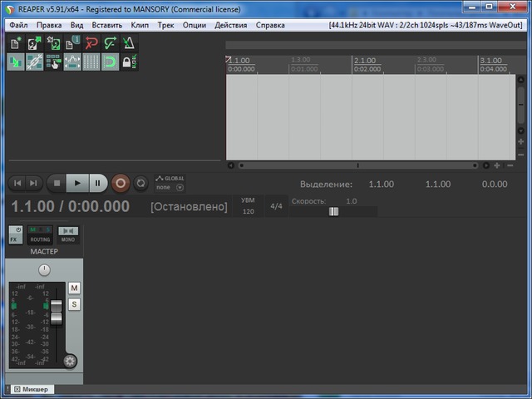Click the New Project toolbar icon

point(16,43)
